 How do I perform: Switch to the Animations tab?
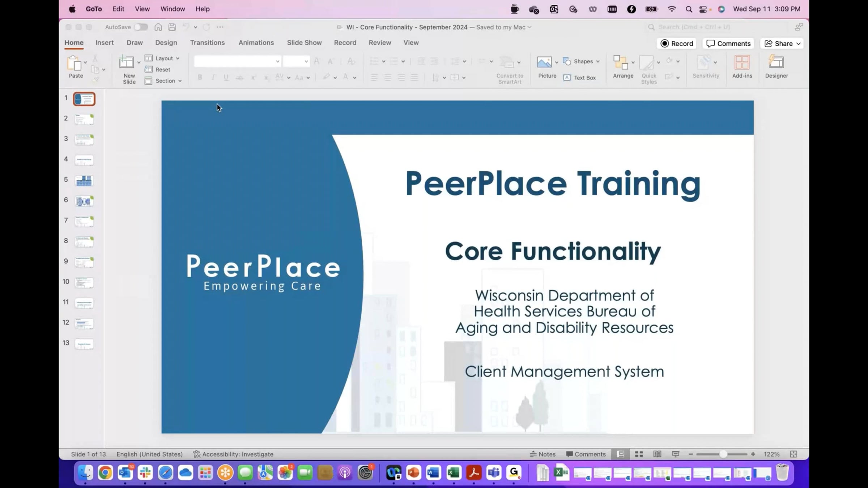tap(256, 43)
